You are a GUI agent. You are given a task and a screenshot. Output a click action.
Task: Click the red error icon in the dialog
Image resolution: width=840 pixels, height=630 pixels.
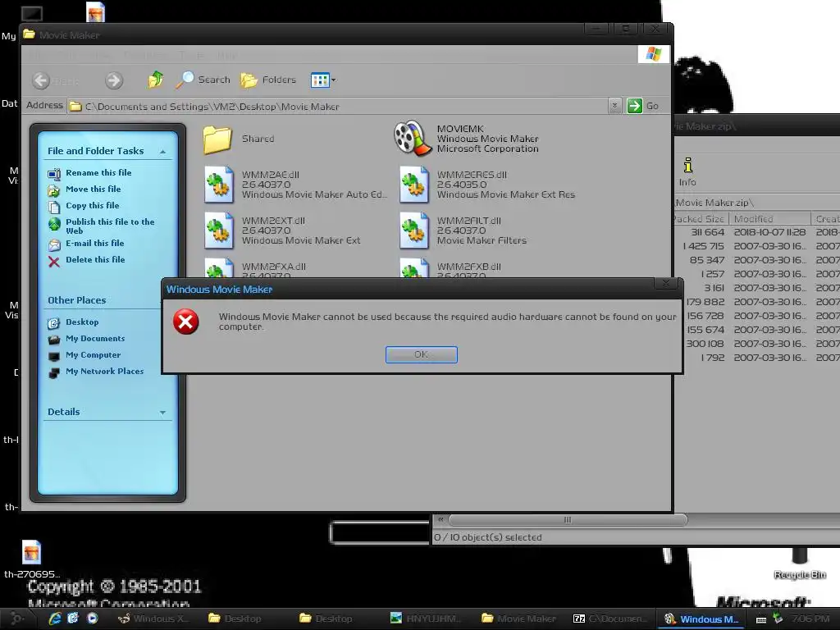click(186, 322)
